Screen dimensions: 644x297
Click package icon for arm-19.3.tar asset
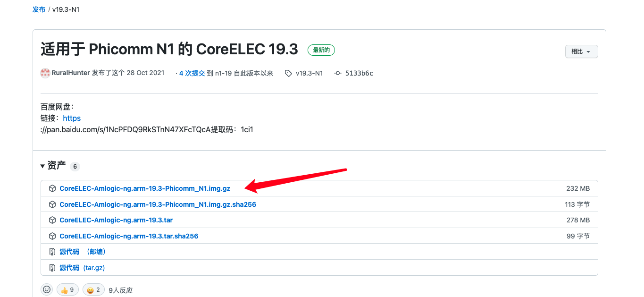[52, 220]
